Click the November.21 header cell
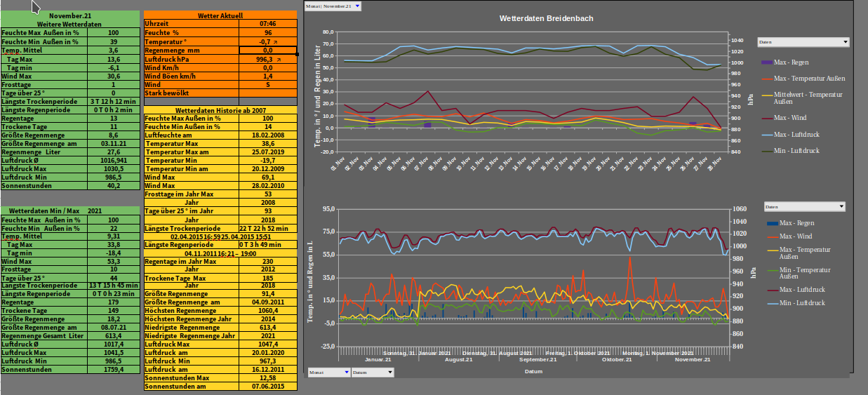The width and height of the screenshot is (868, 395). 69,14
